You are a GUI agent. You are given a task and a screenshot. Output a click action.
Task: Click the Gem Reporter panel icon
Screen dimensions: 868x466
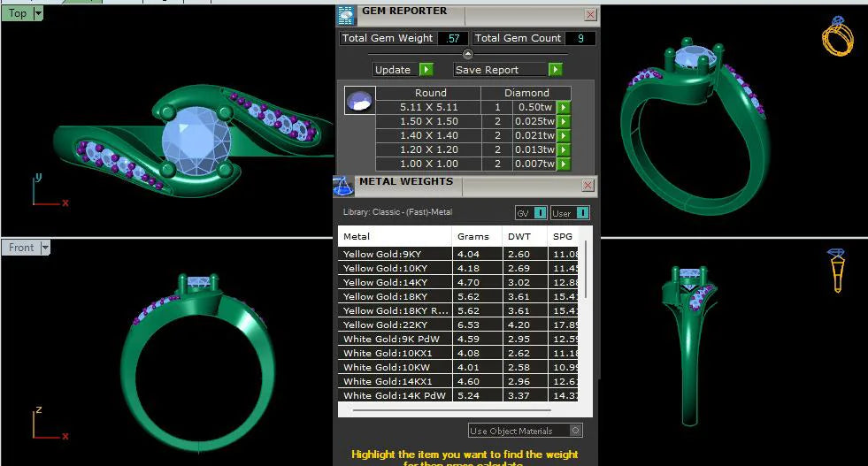coord(346,16)
